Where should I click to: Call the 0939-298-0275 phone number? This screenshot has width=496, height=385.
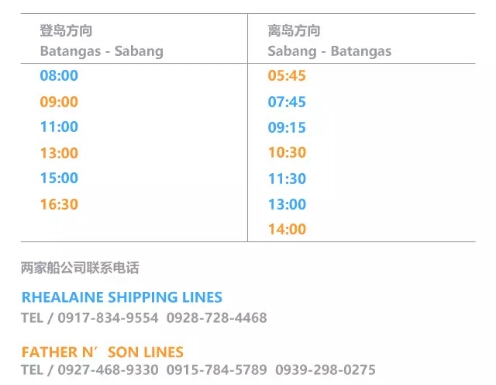[325, 370]
